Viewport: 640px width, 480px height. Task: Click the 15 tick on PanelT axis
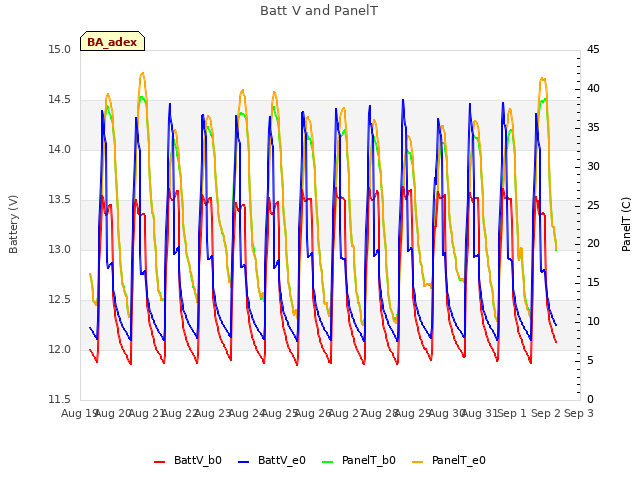(x=593, y=282)
